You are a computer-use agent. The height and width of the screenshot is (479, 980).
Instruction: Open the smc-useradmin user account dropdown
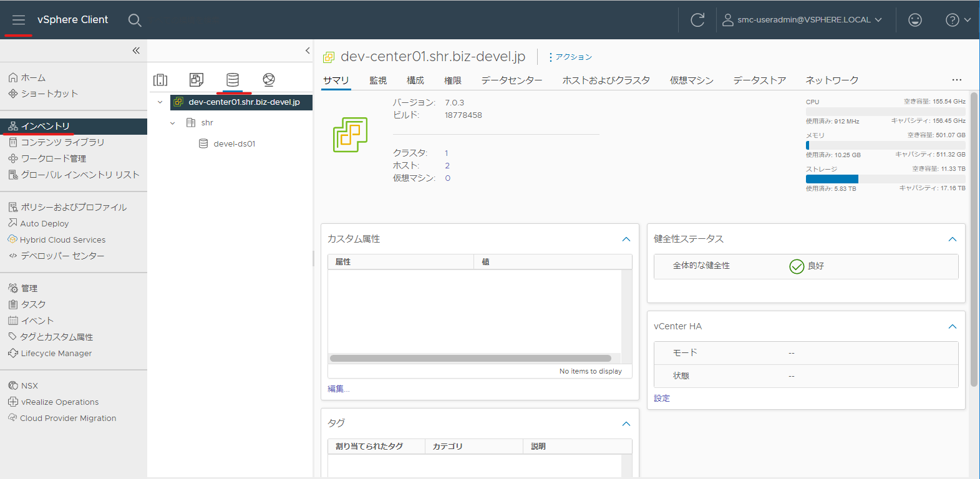point(802,20)
